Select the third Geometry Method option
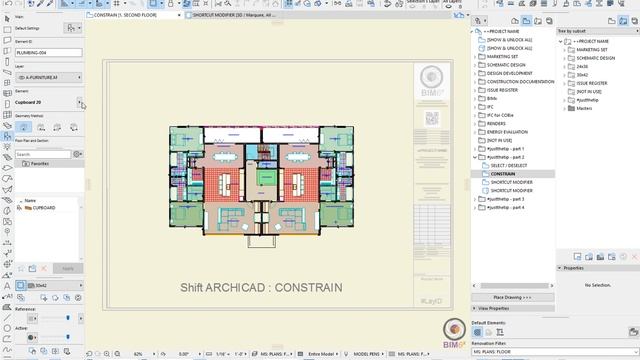 pos(57,127)
